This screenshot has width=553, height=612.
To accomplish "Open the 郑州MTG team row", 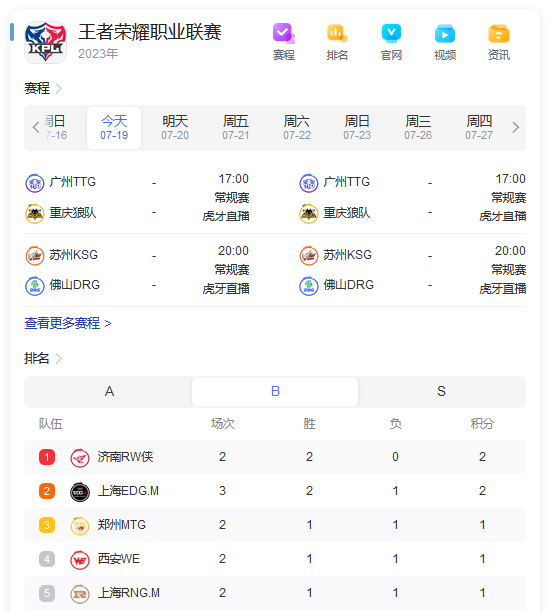I will (x=275, y=525).
